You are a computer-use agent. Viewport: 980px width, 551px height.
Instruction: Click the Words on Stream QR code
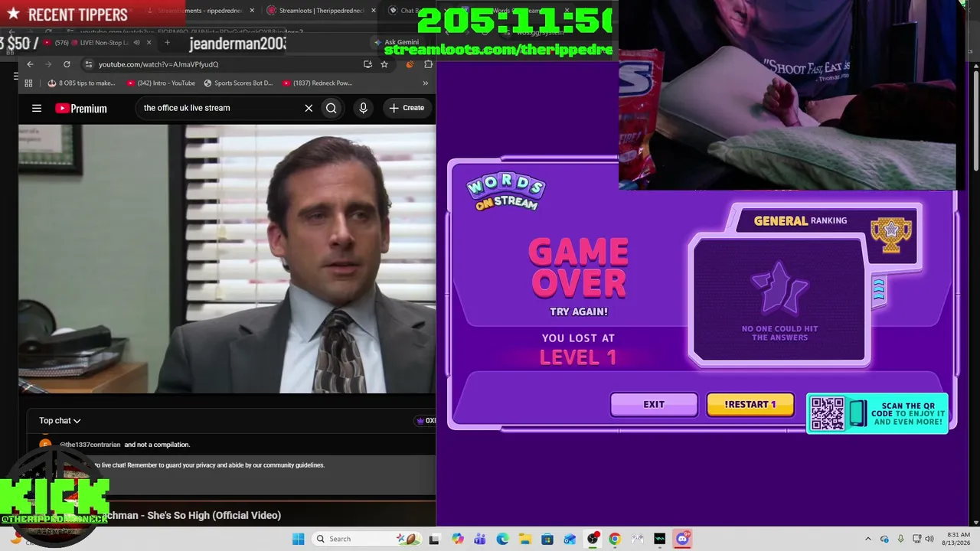click(x=827, y=413)
